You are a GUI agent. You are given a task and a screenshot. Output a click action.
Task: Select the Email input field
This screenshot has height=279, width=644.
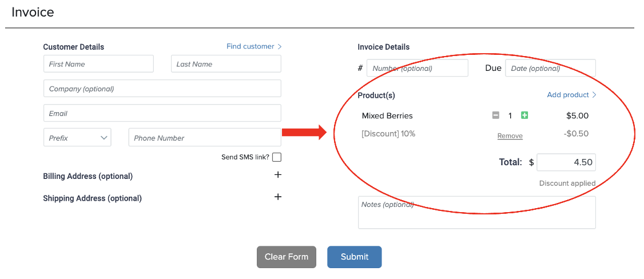point(162,113)
